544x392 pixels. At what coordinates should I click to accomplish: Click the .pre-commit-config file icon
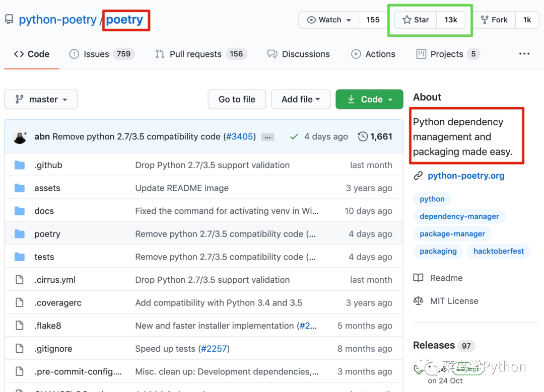pyautogui.click(x=20, y=371)
